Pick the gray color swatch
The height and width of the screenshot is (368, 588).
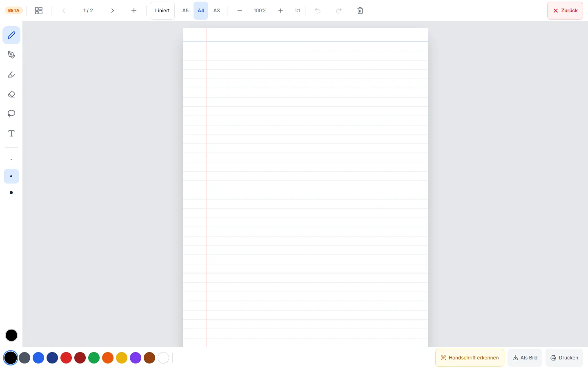click(24, 358)
